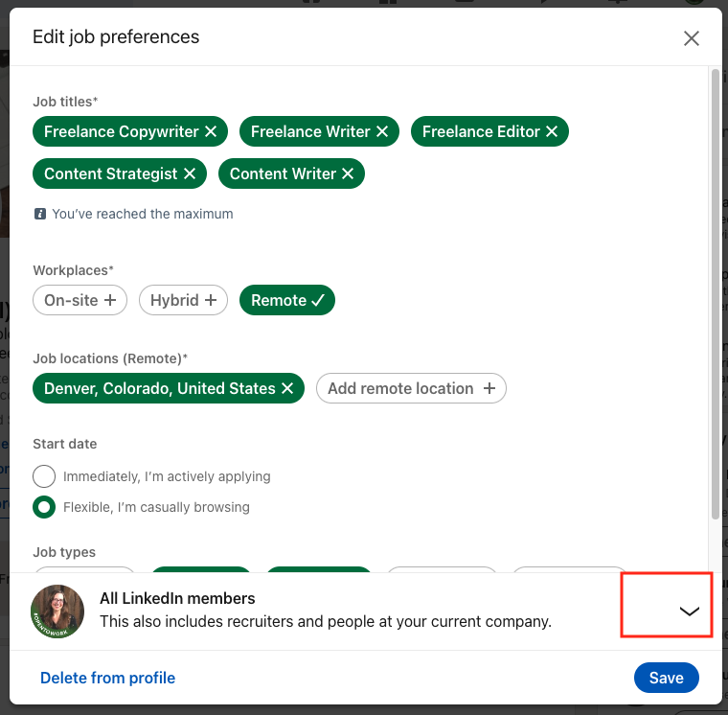Open All LinkedIn members visibility selector
The height and width of the screenshot is (715, 728).
(x=326, y=611)
